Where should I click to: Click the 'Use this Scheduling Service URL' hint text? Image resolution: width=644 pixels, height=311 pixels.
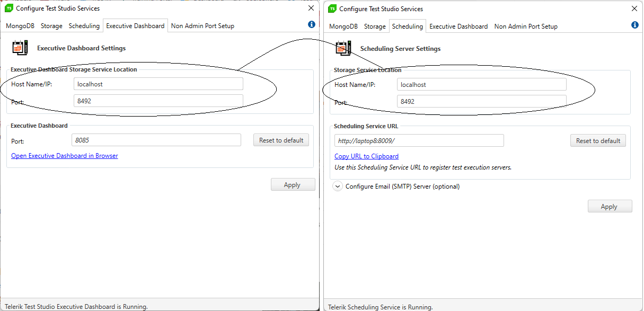pos(423,167)
